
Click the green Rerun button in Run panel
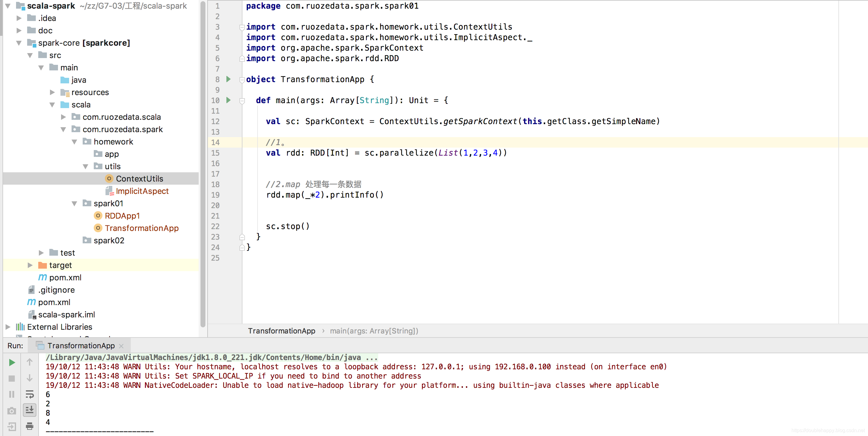point(12,363)
